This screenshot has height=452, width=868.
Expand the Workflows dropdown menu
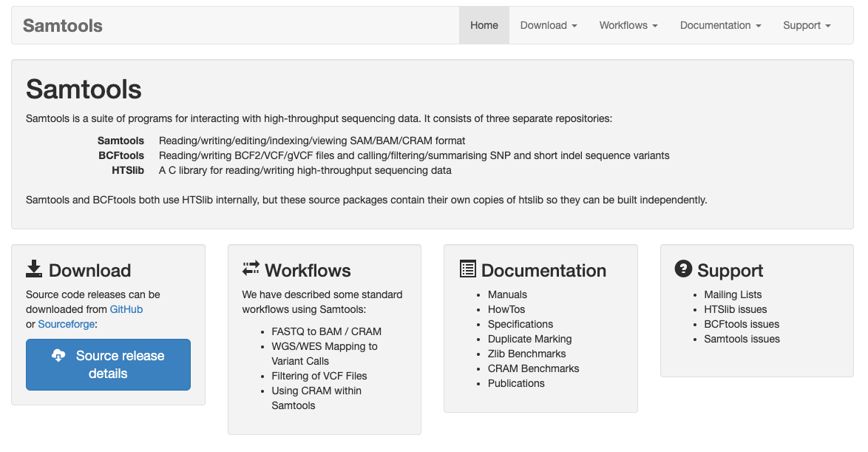click(x=628, y=25)
